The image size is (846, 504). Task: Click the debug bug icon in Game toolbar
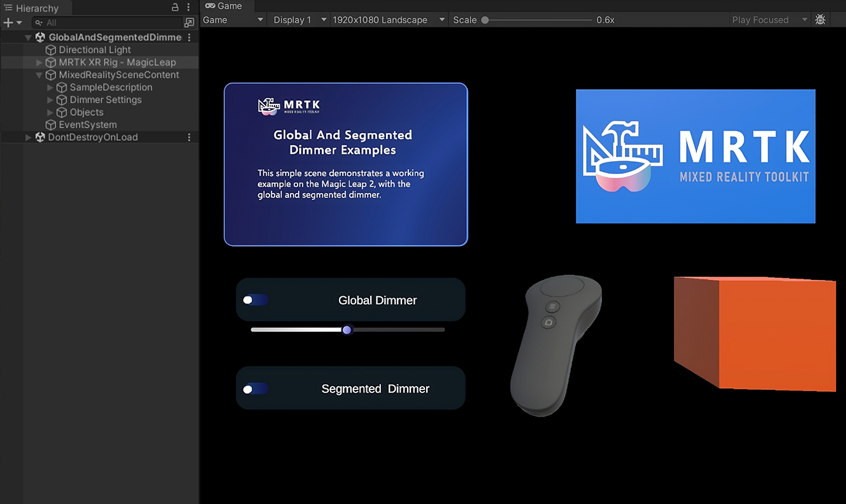coord(821,19)
